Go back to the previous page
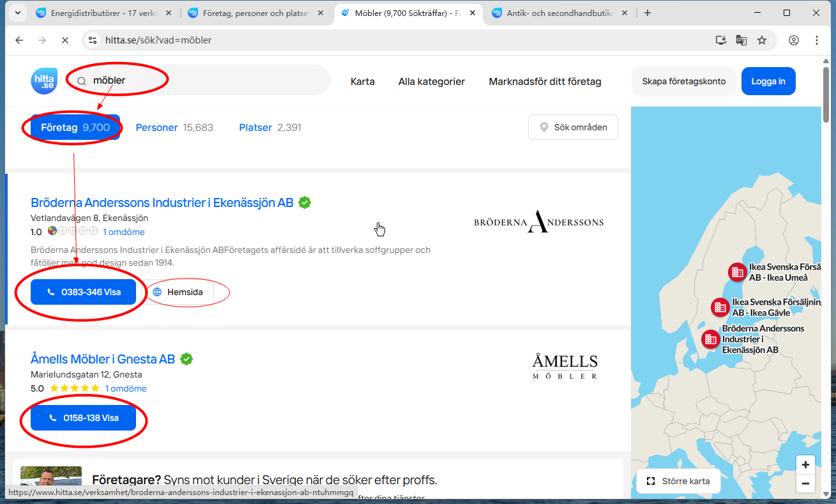This screenshot has height=504, width=836. (19, 40)
